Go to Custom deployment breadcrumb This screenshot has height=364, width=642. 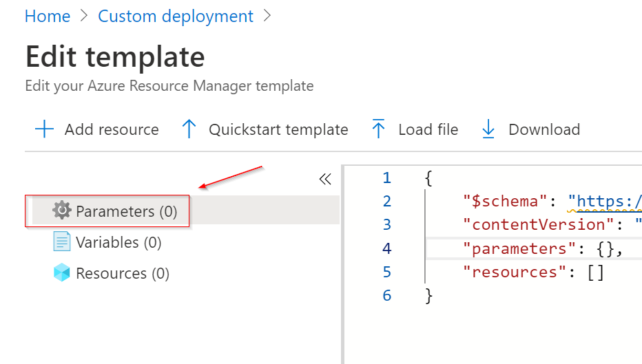[176, 17]
